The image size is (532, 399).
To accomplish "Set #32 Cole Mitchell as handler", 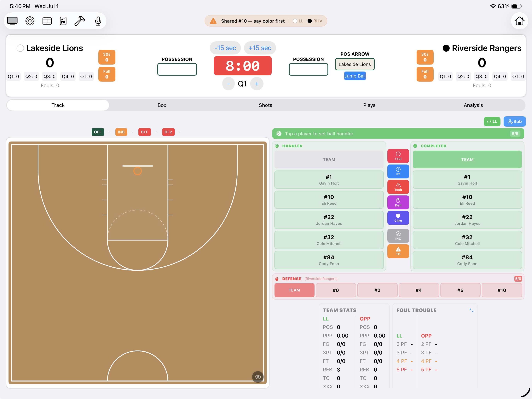I will pos(329,240).
